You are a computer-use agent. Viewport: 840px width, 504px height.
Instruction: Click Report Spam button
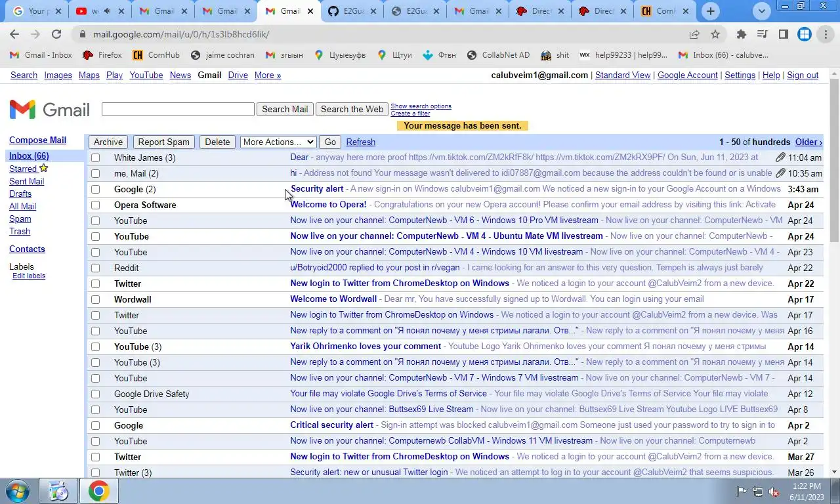pyautogui.click(x=163, y=142)
